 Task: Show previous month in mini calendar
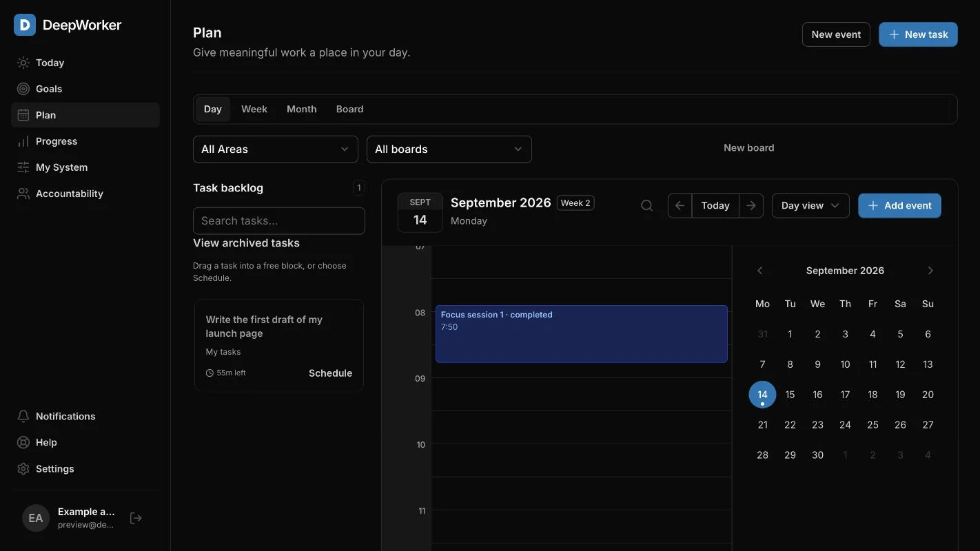pos(760,271)
